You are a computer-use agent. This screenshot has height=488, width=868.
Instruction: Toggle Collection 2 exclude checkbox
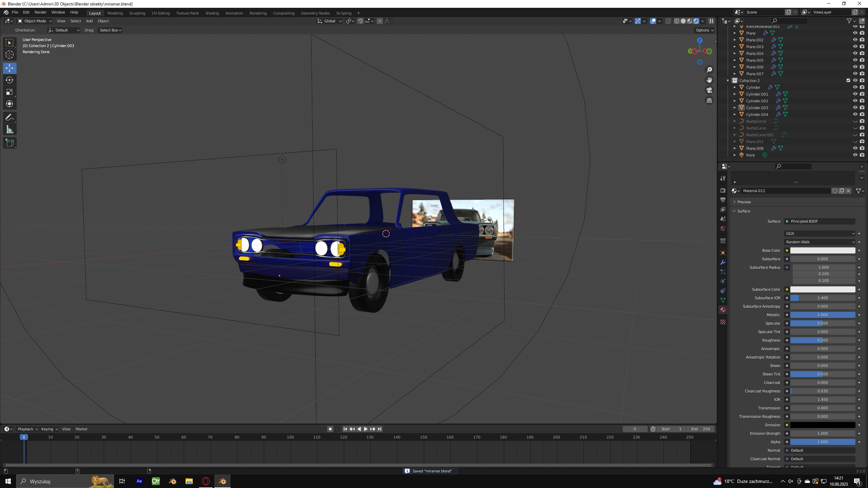pos(848,80)
